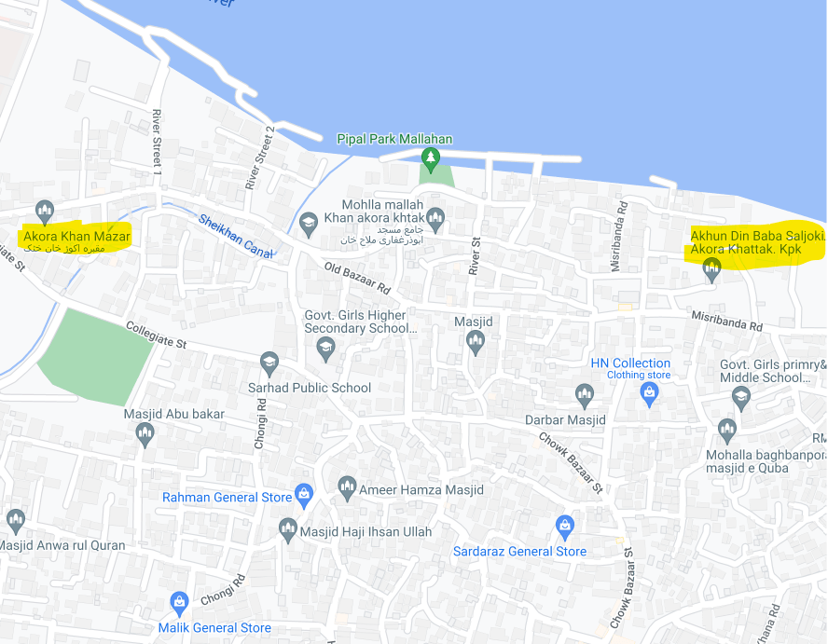Open the Mohalla baghbanpora masjid e Quba pin
This screenshot has height=644, width=828.
tap(727, 432)
